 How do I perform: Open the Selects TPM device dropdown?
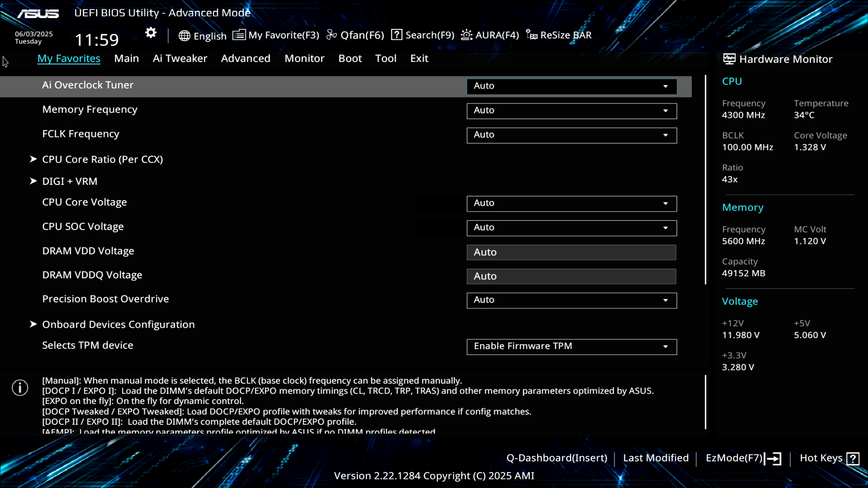click(571, 347)
